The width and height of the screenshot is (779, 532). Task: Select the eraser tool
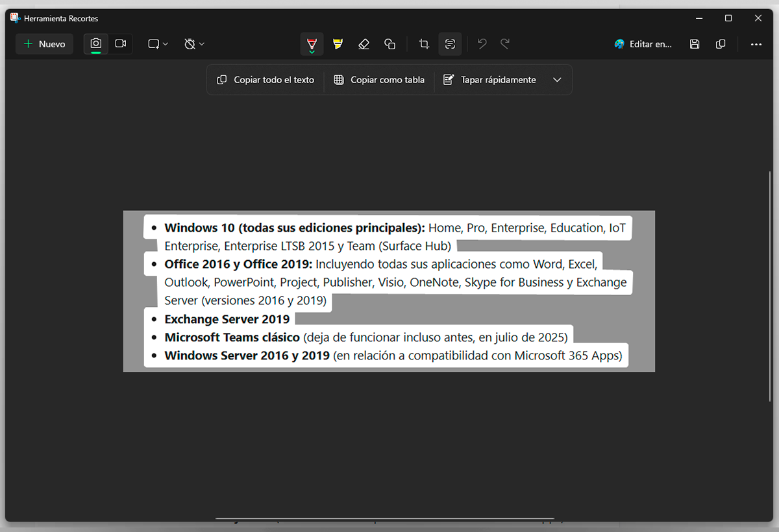364,44
